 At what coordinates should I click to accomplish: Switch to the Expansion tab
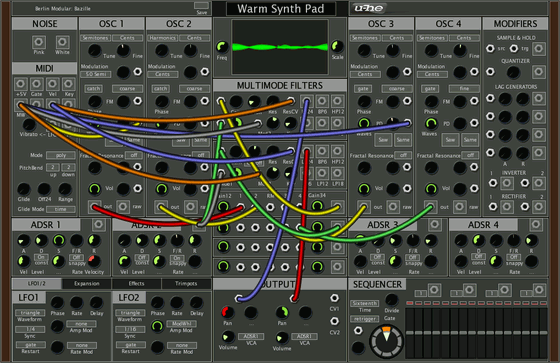click(87, 283)
